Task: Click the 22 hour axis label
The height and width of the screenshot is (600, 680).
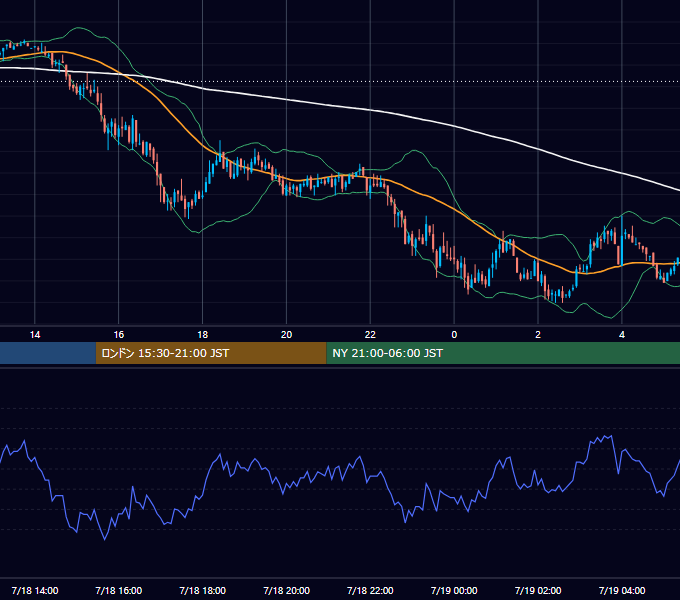Action: click(370, 335)
